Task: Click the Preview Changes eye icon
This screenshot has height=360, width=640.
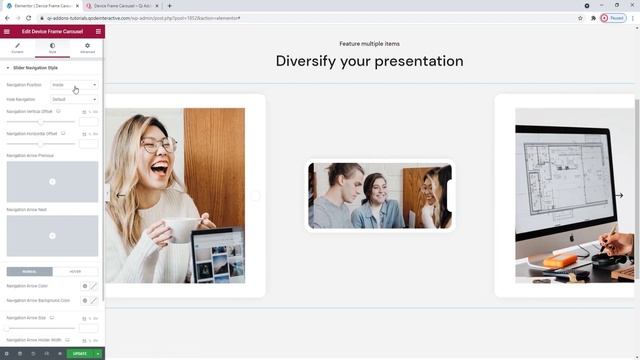Action: [x=60, y=353]
